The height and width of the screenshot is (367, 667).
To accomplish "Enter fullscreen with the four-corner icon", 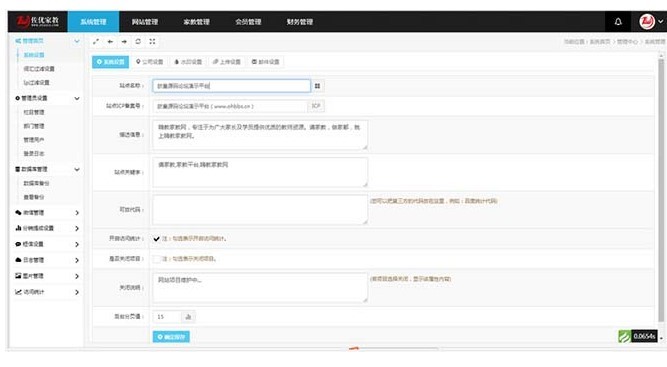I will pos(152,42).
